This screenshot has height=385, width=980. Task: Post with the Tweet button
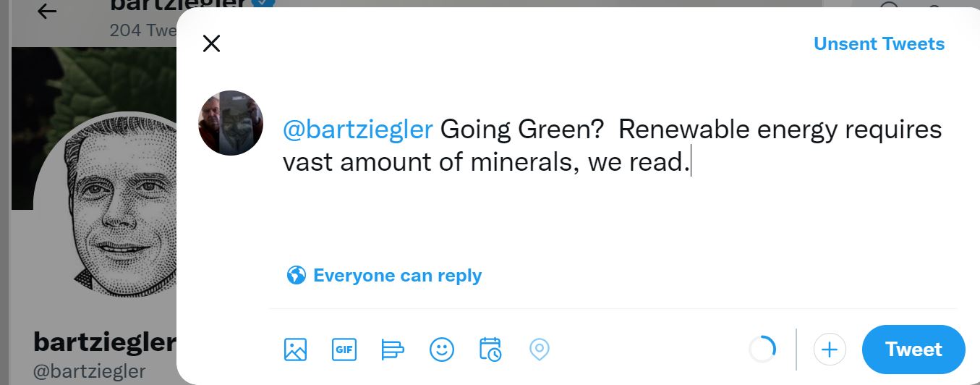[x=913, y=350]
